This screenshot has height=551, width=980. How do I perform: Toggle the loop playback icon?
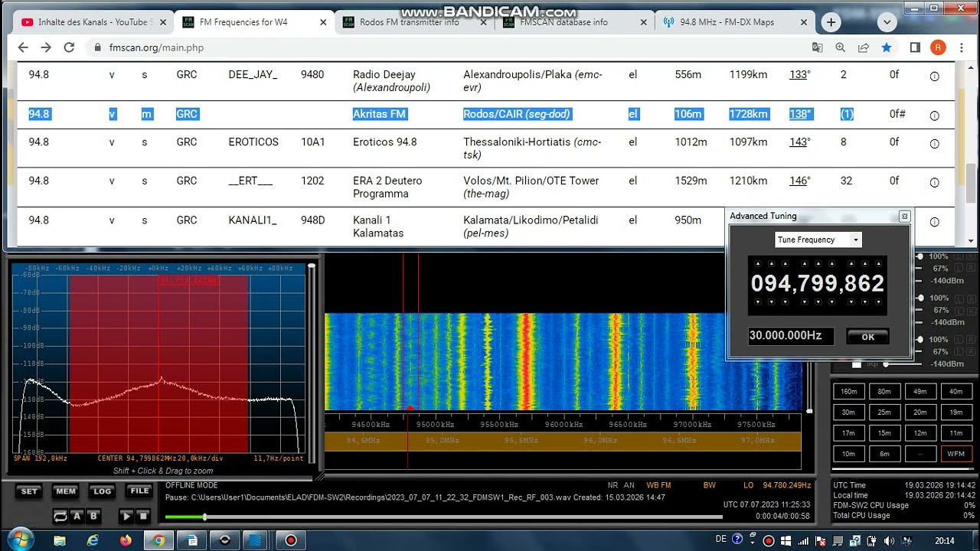click(x=60, y=517)
